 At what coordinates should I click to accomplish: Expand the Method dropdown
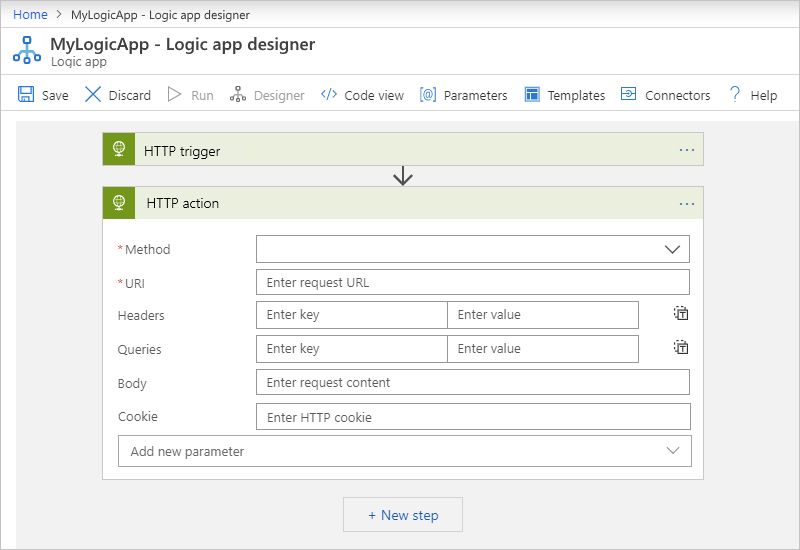click(x=472, y=249)
